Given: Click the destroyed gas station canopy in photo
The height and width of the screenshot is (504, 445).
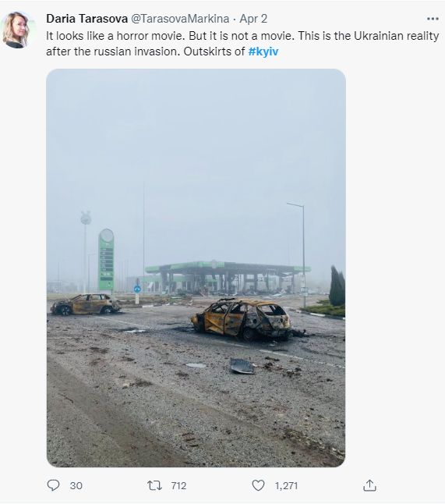Looking at the screenshot, I should 228,278.
